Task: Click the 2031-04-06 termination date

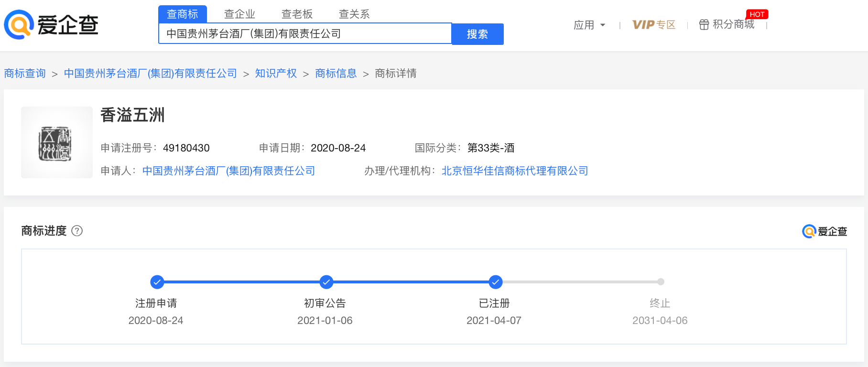Action: coord(660,321)
